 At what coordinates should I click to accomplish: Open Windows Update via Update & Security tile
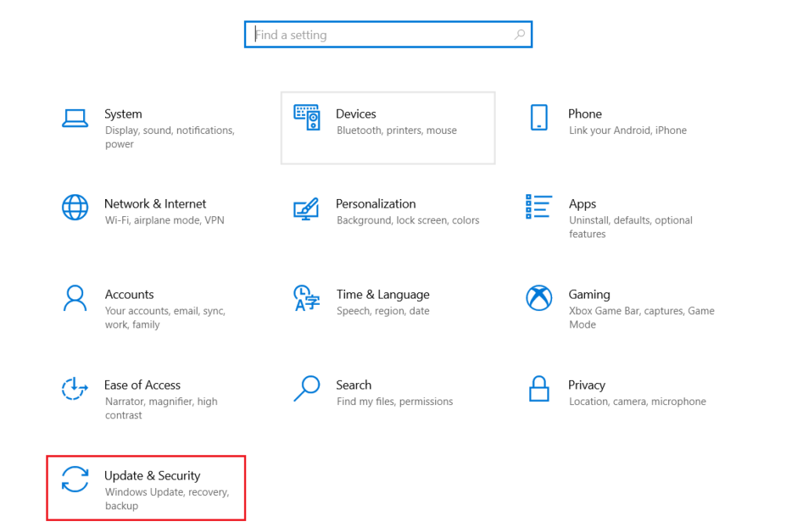tap(146, 487)
